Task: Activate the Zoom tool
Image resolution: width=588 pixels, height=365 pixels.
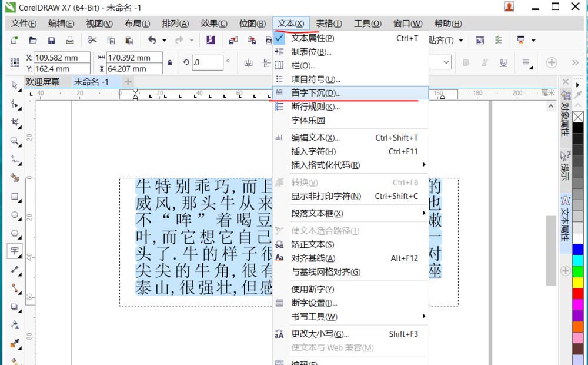Action: [x=15, y=137]
